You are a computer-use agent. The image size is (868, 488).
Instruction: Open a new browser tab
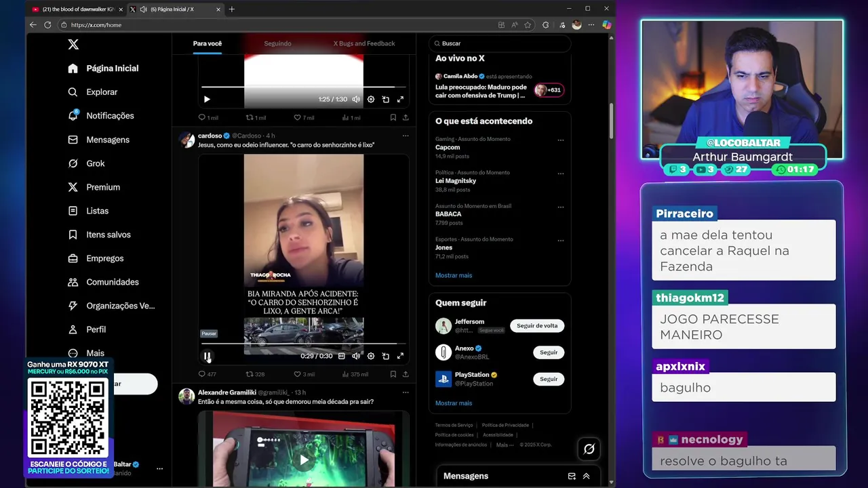[x=232, y=9]
